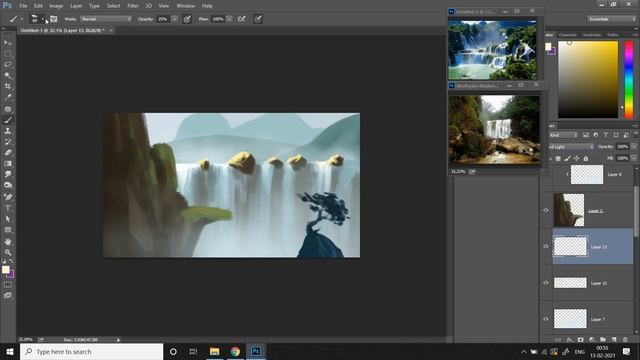The image size is (640, 360).
Task: Open the Filter menu
Action: point(133,6)
